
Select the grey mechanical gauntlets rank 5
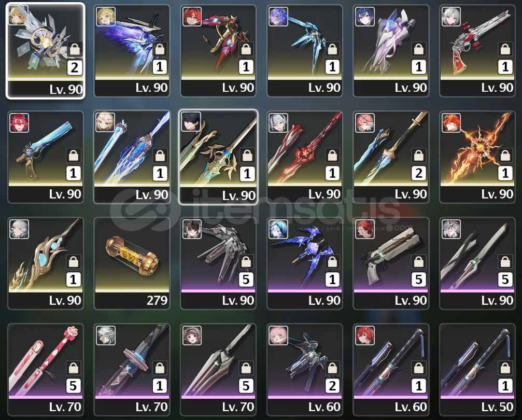click(x=218, y=263)
